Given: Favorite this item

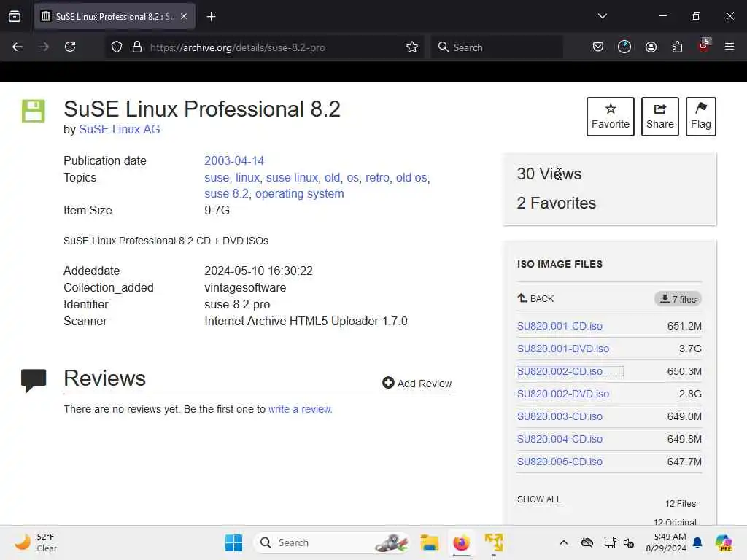Looking at the screenshot, I should pyautogui.click(x=611, y=117).
